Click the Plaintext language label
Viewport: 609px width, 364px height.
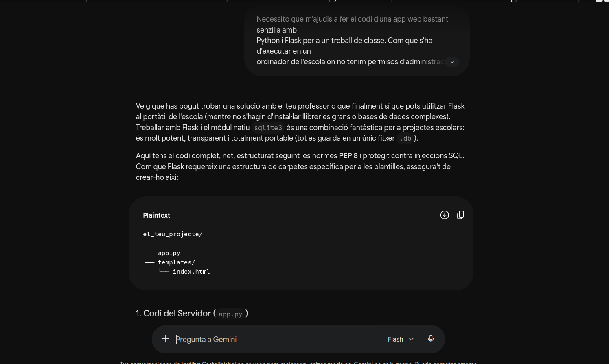click(x=156, y=215)
